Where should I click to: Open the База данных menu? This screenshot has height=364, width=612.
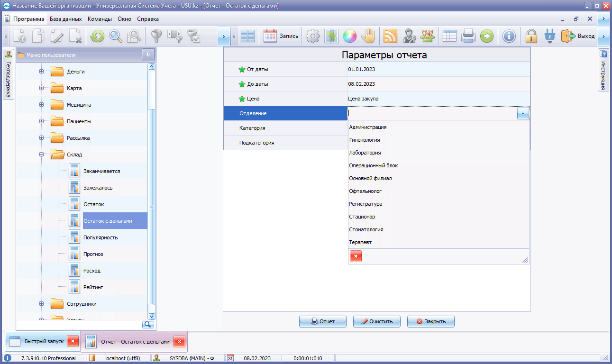pyautogui.click(x=66, y=19)
